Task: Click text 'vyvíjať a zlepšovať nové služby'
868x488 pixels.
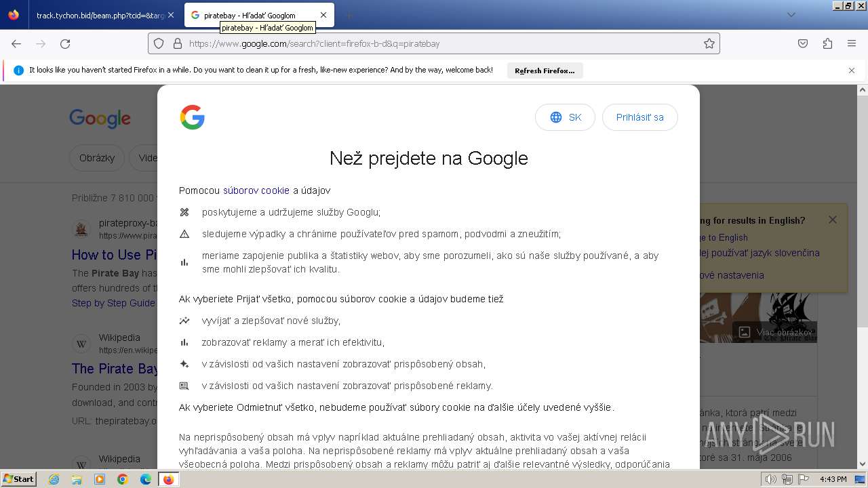Action: (271, 321)
